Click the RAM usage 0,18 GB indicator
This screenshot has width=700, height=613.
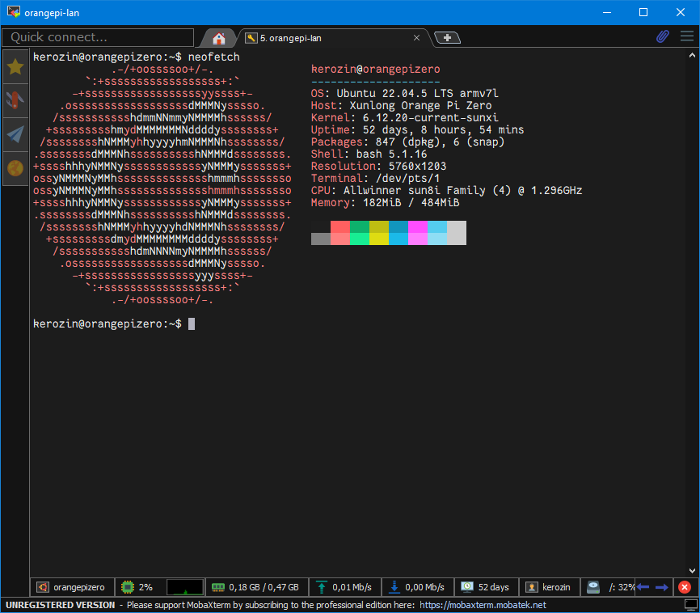click(x=255, y=587)
